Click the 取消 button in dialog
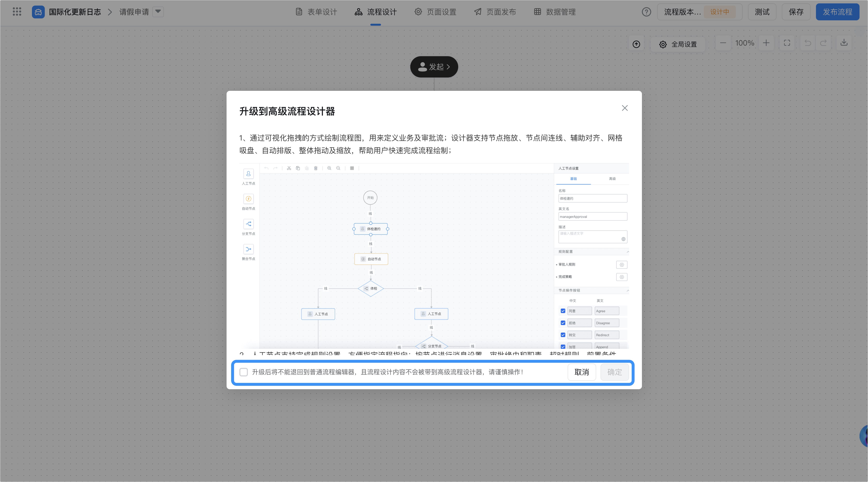The width and height of the screenshot is (868, 482). (582, 372)
